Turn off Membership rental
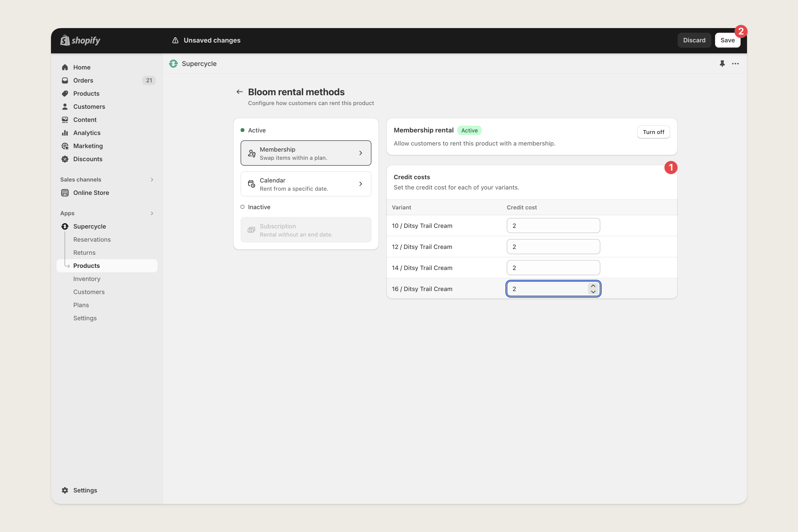This screenshot has height=532, width=798. pos(653,132)
